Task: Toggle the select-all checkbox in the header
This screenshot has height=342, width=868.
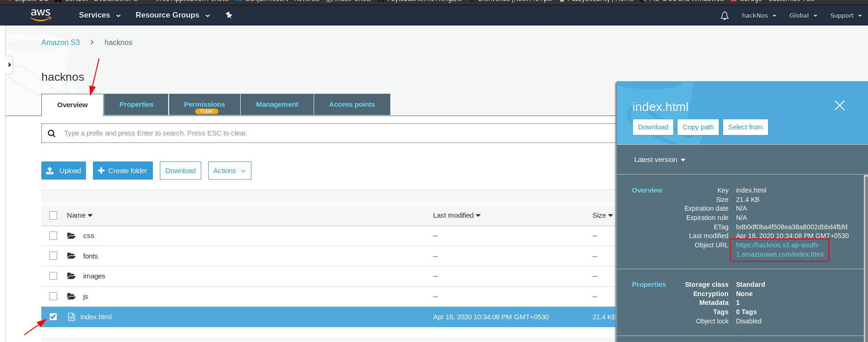Action: (53, 215)
